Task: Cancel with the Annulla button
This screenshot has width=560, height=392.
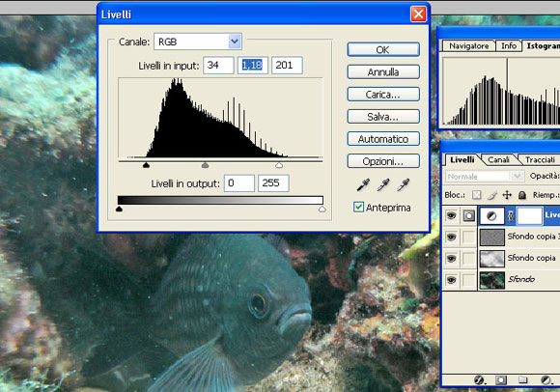Action: 383,72
